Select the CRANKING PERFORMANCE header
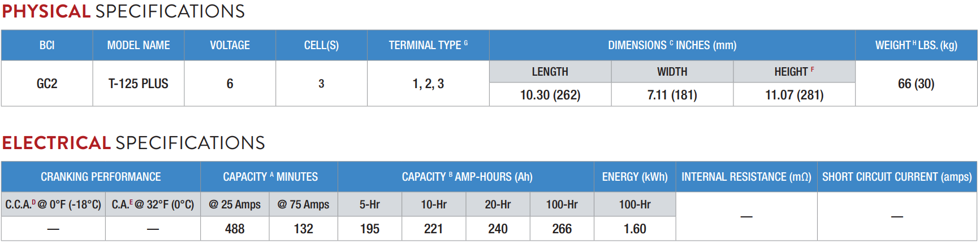 click(x=101, y=177)
